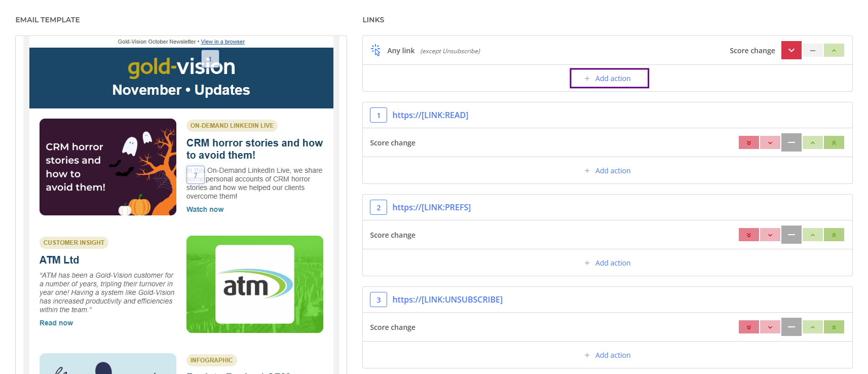This screenshot has width=868, height=374.
Task: Choose small decrease for LINK:PREFS score
Action: pyautogui.click(x=770, y=235)
